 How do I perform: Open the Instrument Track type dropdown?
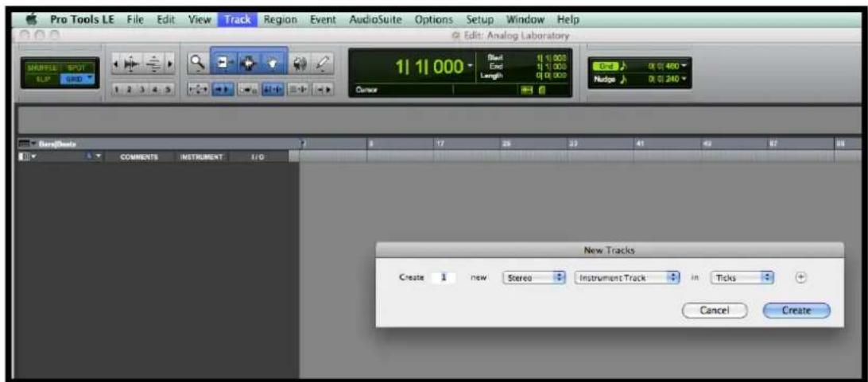[627, 278]
